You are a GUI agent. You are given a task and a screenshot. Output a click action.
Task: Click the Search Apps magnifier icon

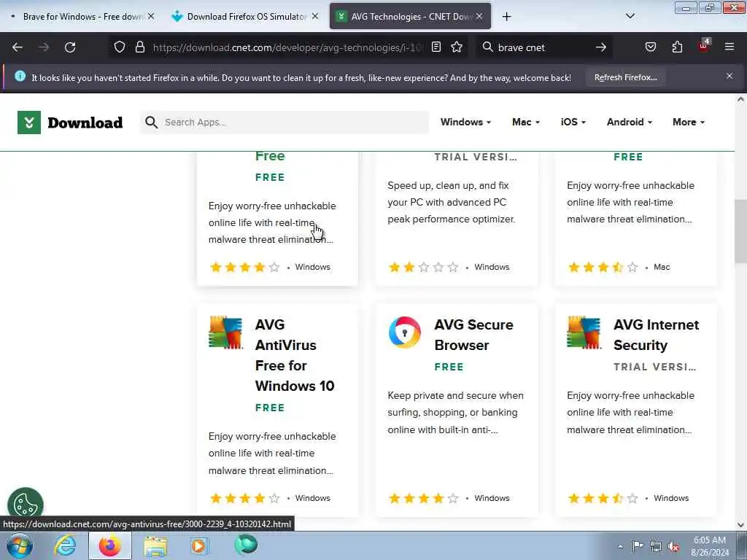[152, 122]
